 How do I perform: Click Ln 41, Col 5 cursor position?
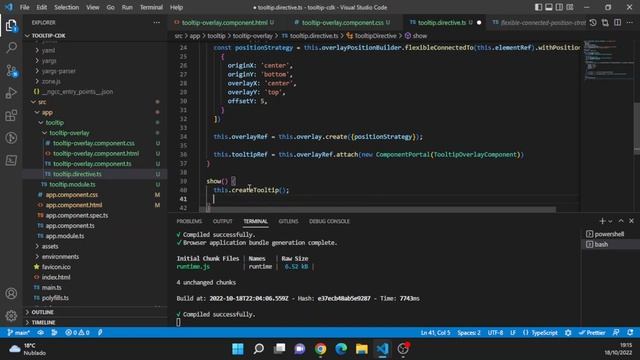click(x=436, y=333)
